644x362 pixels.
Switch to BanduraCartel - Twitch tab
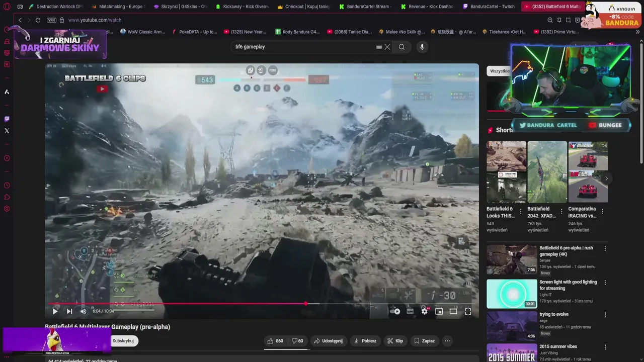(x=490, y=7)
